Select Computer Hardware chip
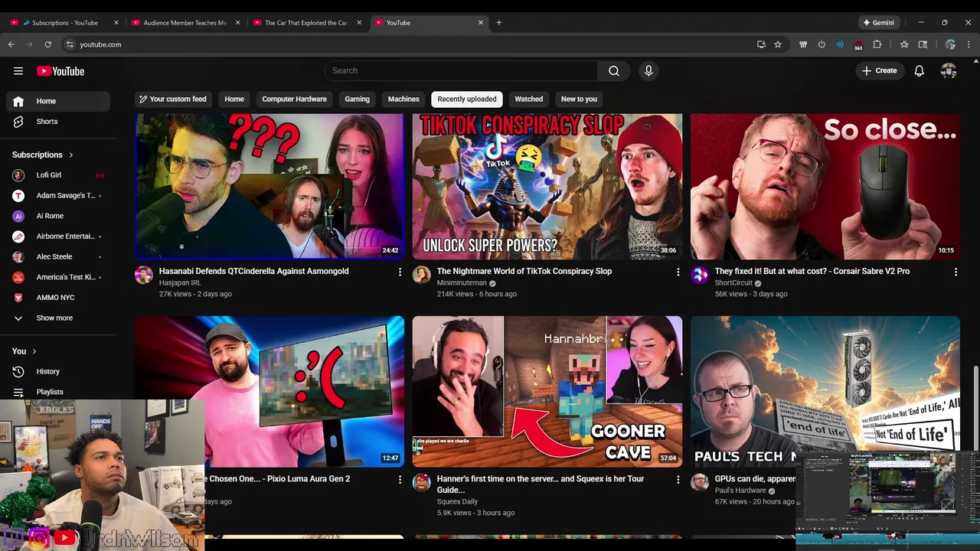Screen dimensions: 980x551 (294, 99)
